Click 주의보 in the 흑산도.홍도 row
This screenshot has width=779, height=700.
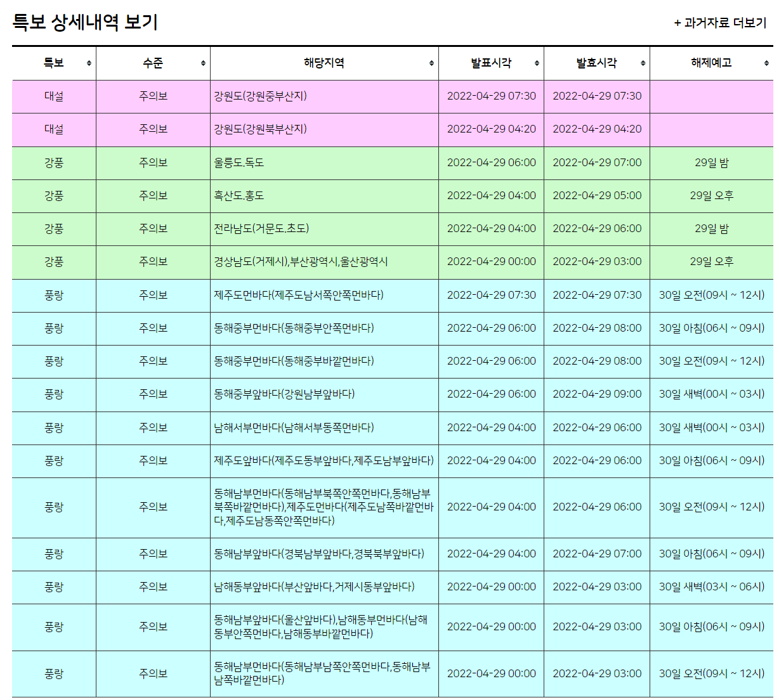tap(153, 196)
